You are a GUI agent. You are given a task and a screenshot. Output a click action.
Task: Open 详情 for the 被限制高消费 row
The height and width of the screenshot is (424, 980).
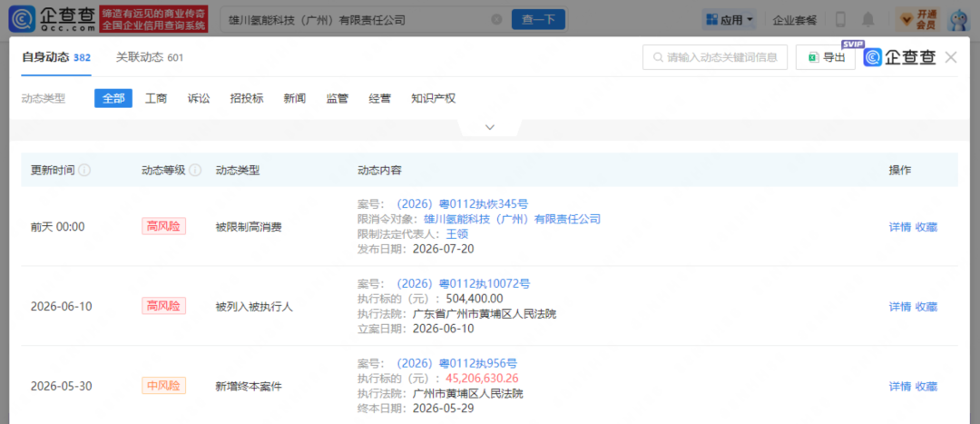(x=900, y=227)
